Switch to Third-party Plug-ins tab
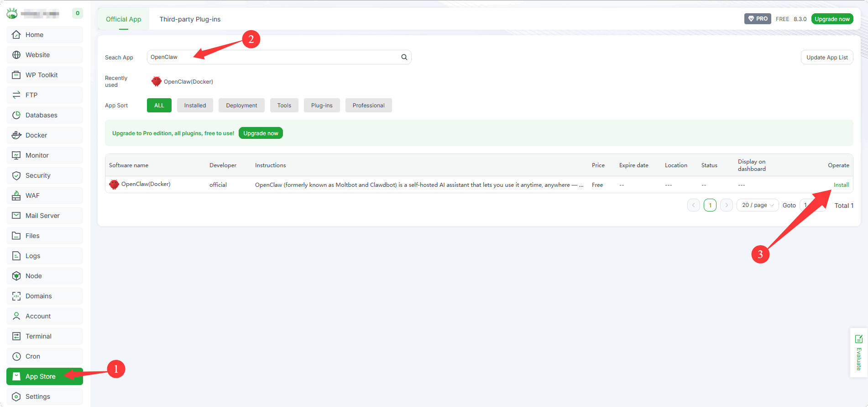 [x=190, y=19]
